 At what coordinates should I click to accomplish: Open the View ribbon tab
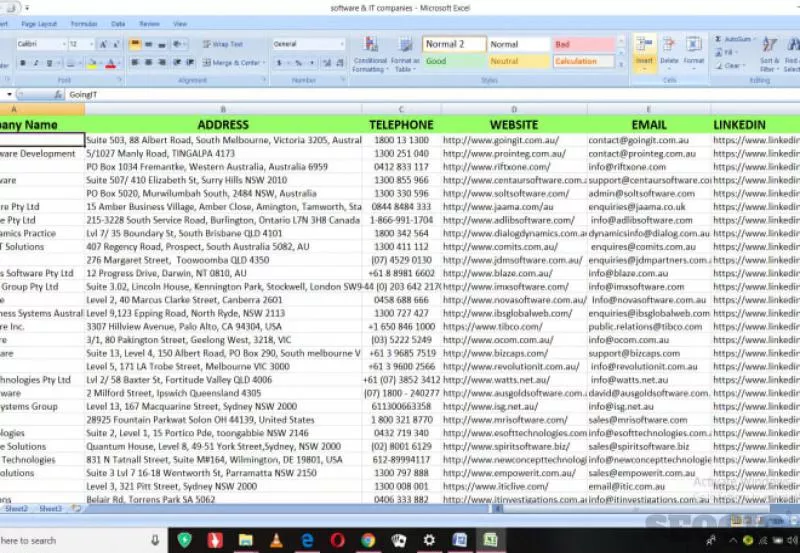[180, 24]
